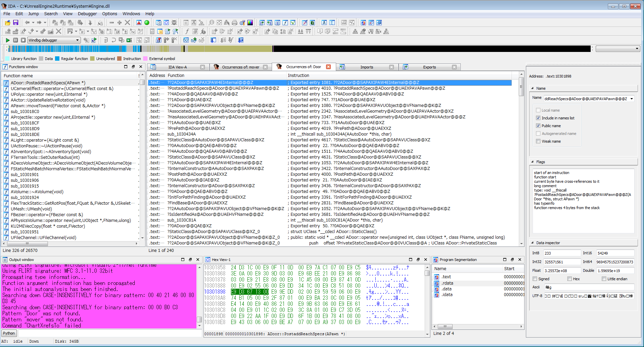Collapse the Name section
Viewport: 644px width, 347px height.
click(533, 88)
